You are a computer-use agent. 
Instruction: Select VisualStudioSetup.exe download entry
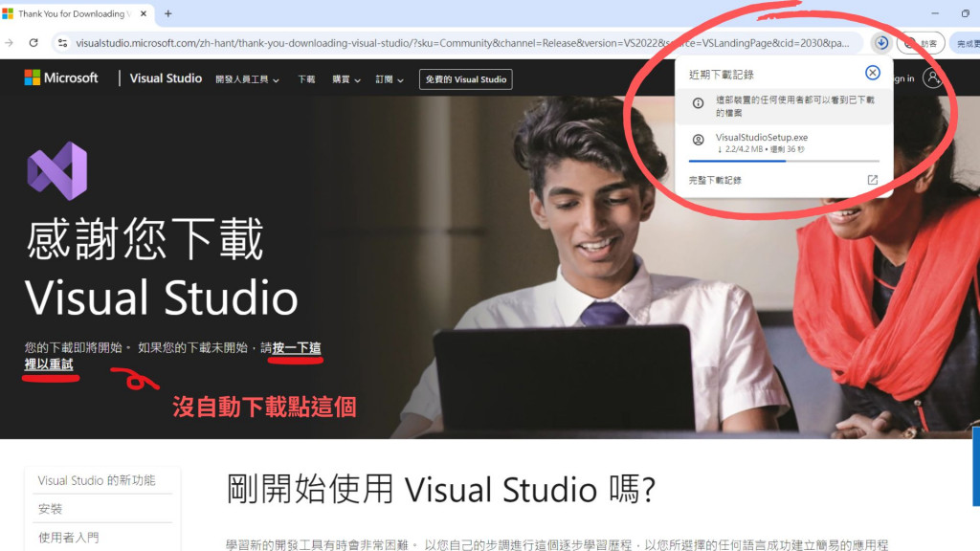pyautogui.click(x=784, y=143)
